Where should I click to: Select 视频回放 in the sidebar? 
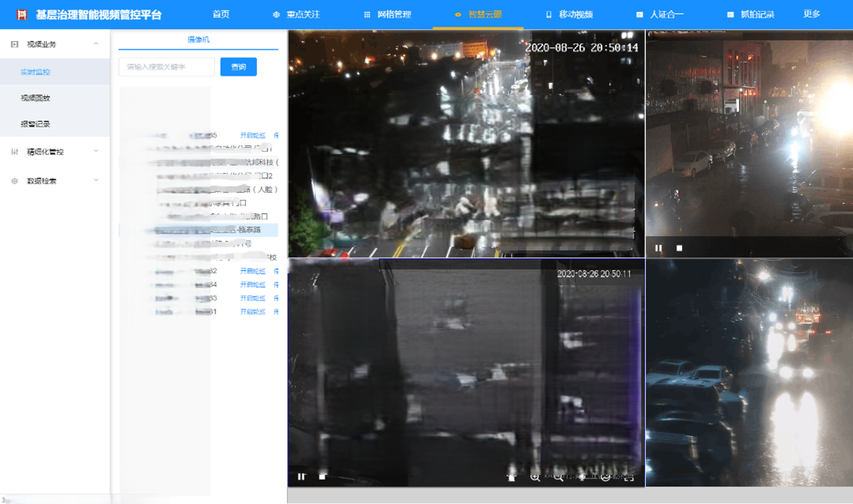pos(36,98)
